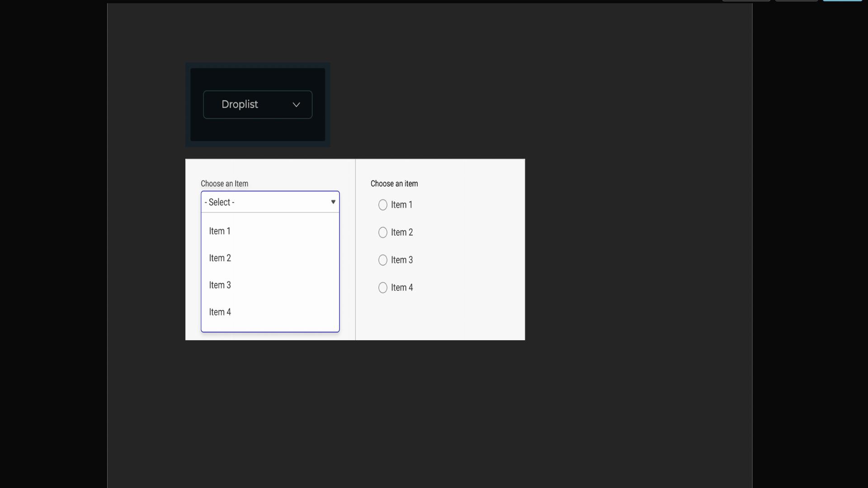Select the Item 2 radio button
The height and width of the screenshot is (488, 868).
tap(383, 233)
